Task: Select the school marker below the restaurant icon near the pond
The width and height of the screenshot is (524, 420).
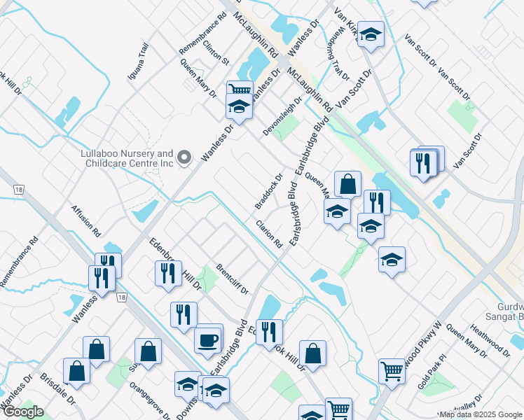Action: pyautogui.click(x=371, y=227)
